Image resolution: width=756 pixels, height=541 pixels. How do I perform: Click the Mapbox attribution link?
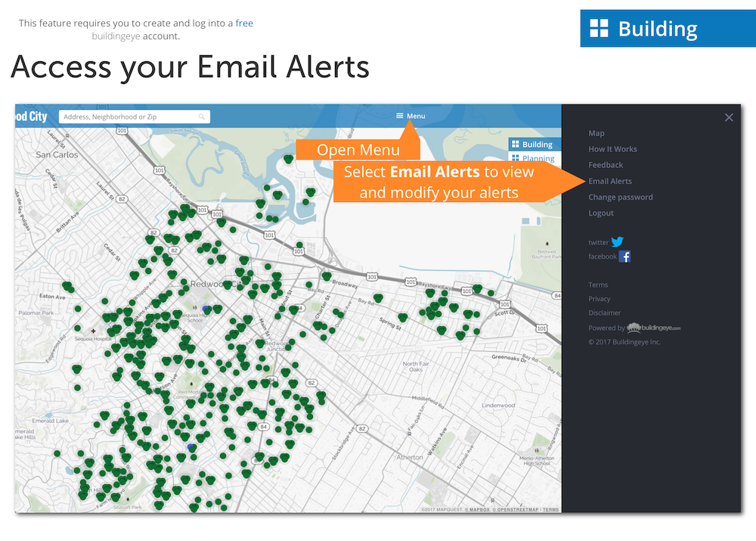click(x=477, y=510)
